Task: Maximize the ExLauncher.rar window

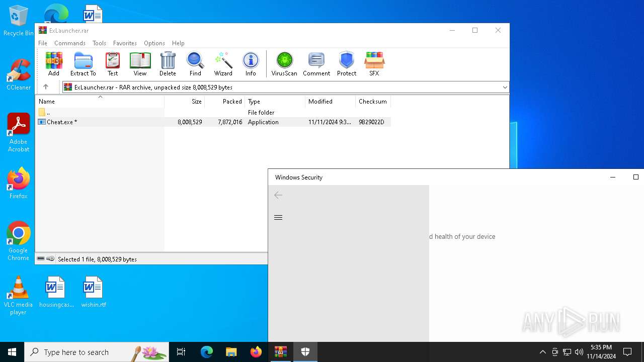Action: pos(475,30)
